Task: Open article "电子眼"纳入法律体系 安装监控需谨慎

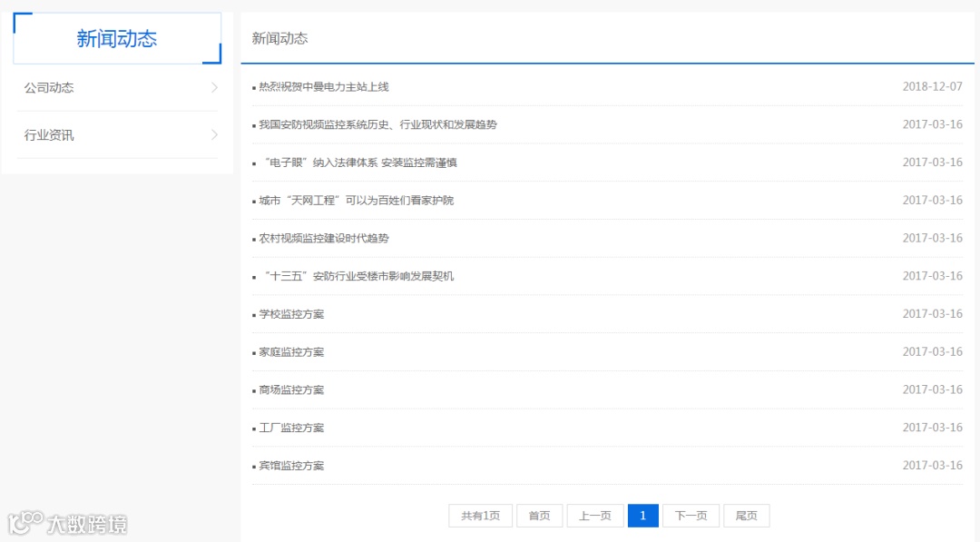Action: click(x=358, y=163)
